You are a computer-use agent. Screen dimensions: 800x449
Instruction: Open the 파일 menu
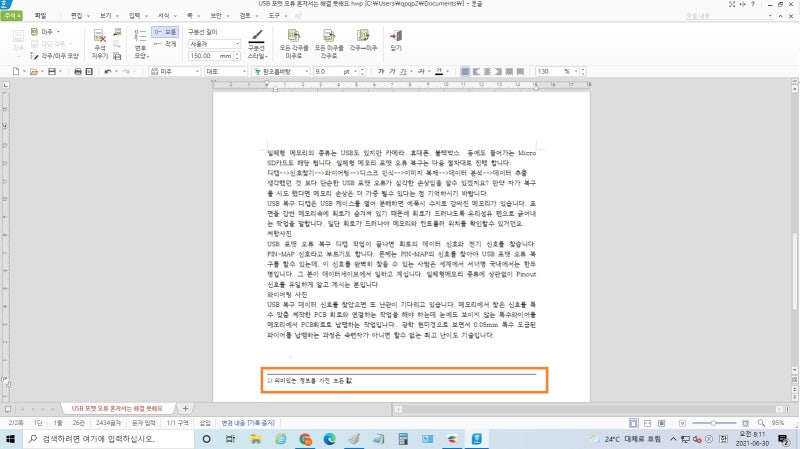pos(40,16)
